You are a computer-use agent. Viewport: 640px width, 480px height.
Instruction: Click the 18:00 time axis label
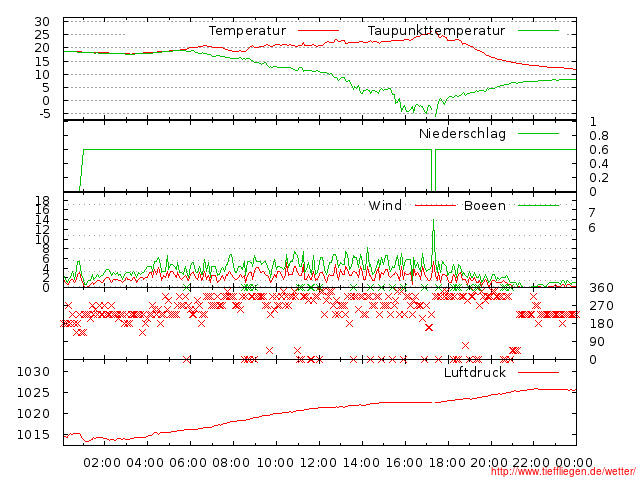(447, 463)
